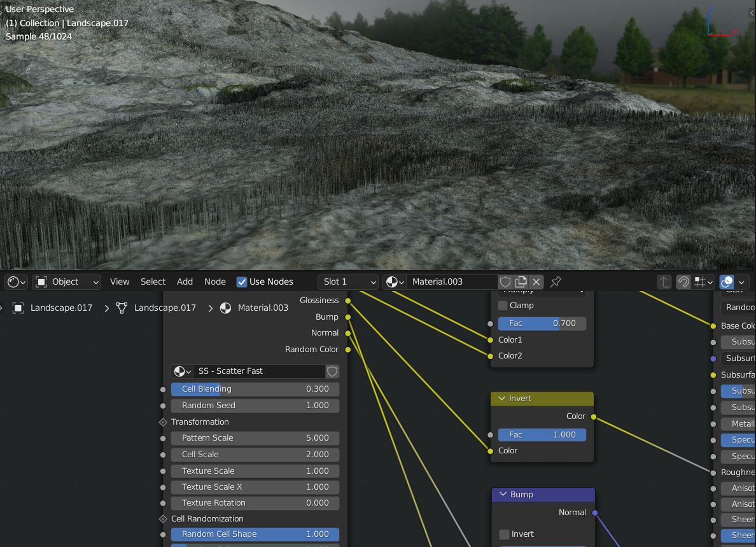Open the Slot 1 material slot dropdown

pyautogui.click(x=348, y=281)
